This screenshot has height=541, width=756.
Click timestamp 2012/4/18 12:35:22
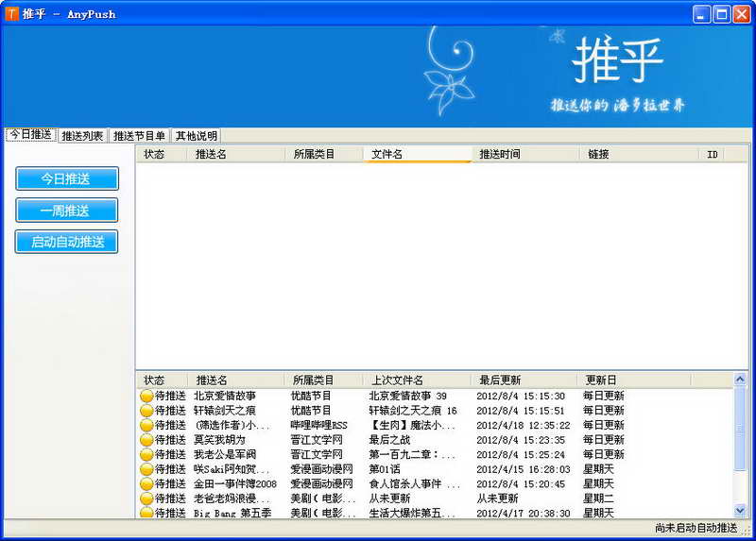(524, 426)
